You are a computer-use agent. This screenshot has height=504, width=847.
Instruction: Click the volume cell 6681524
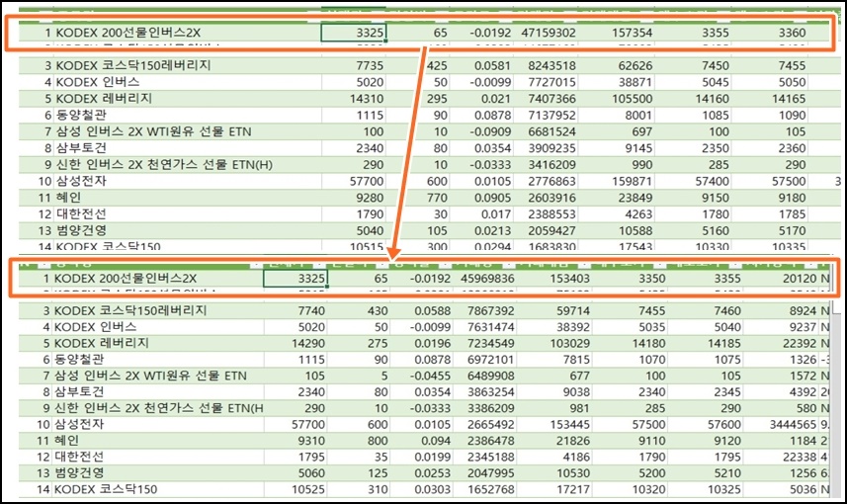545,131
